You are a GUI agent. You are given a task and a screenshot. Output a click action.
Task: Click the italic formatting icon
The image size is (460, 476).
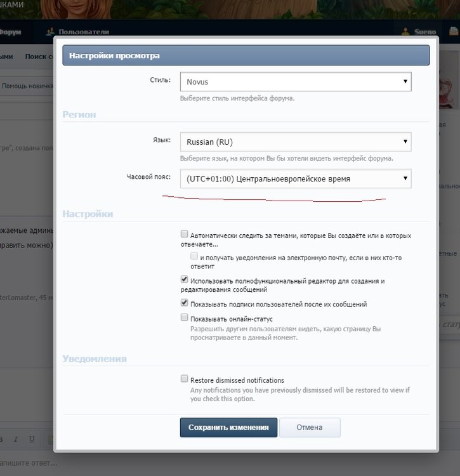click(x=15, y=439)
